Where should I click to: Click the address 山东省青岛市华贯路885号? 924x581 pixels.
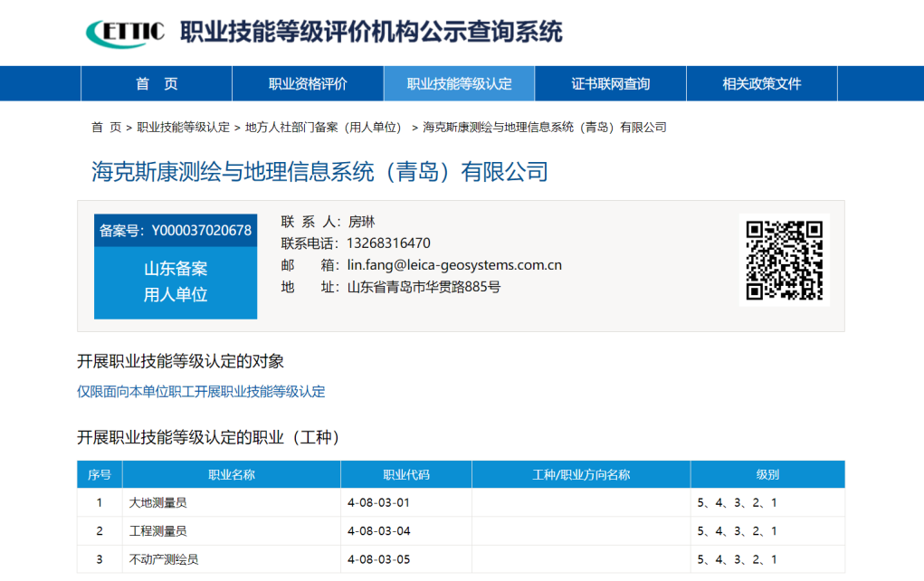coord(424,287)
